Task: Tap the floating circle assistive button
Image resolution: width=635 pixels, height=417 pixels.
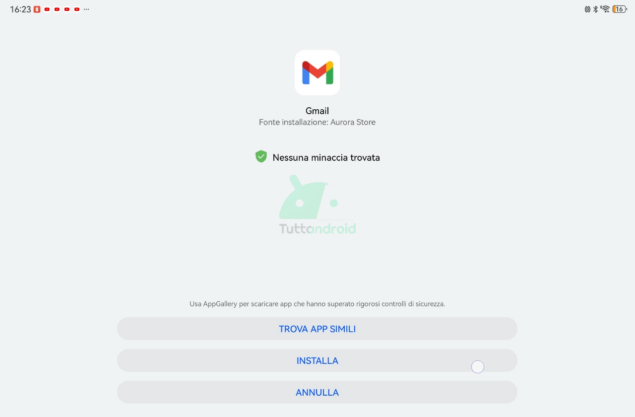Action: click(477, 367)
